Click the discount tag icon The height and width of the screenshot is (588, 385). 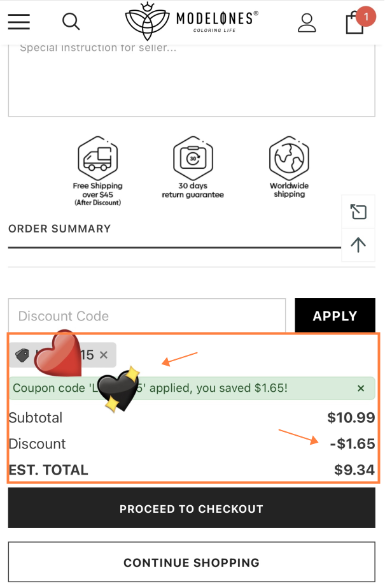click(22, 355)
